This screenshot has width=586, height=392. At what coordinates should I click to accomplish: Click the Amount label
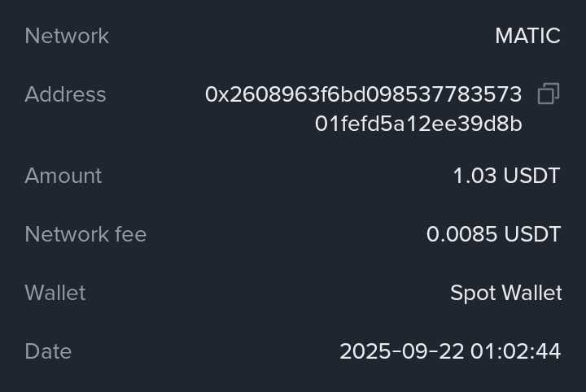[63, 176]
